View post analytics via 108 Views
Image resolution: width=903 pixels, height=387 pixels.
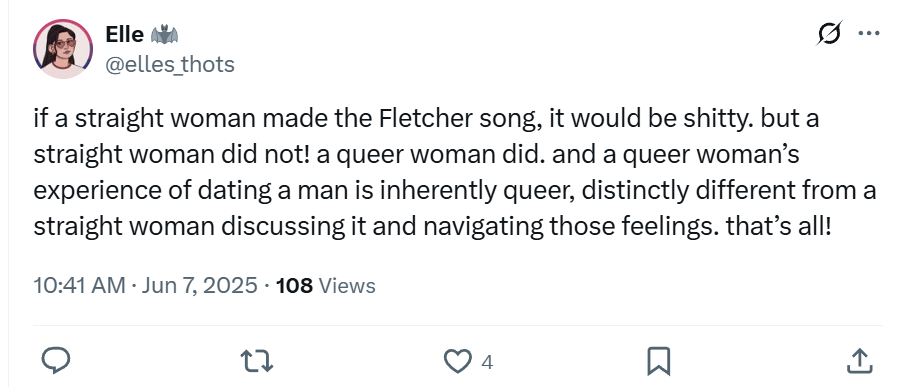click(x=325, y=285)
